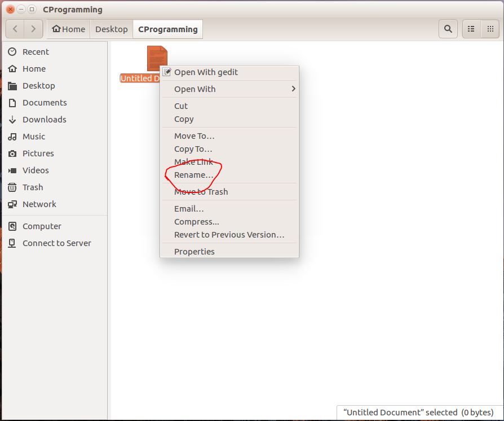Go to Home in path bar
Viewport: 504px width, 421px height.
click(69, 29)
